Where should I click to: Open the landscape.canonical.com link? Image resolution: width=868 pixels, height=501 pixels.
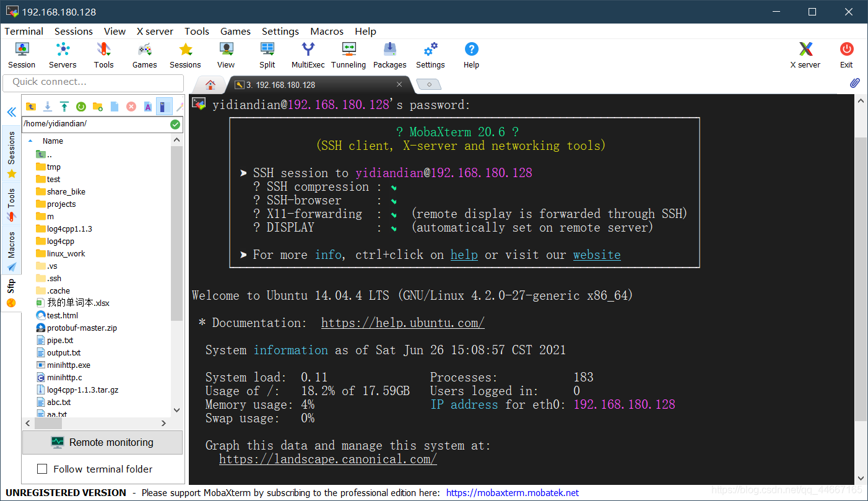point(328,459)
